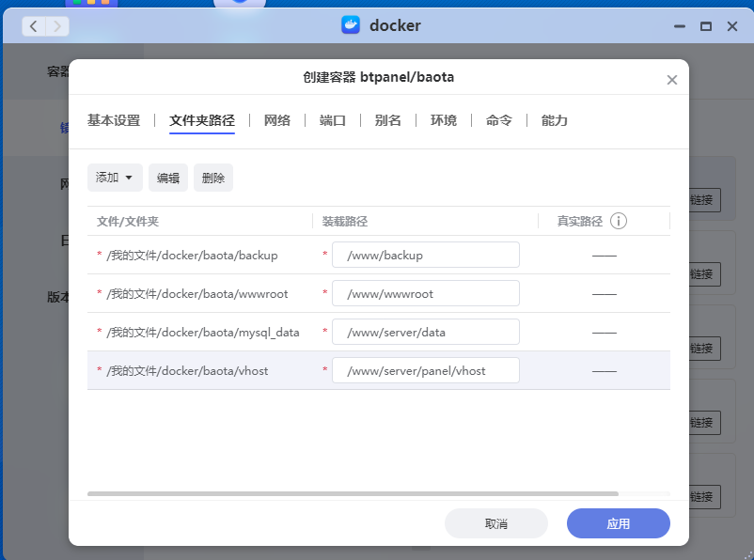Edit the /www/server/panel/vhost mount path field
Screen dimensions: 754x560
pos(426,370)
